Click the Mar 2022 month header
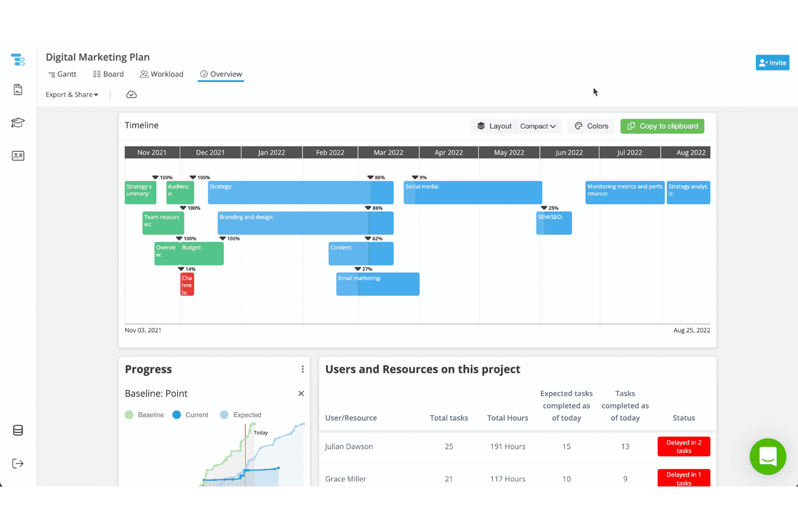798x532 pixels. click(x=389, y=153)
